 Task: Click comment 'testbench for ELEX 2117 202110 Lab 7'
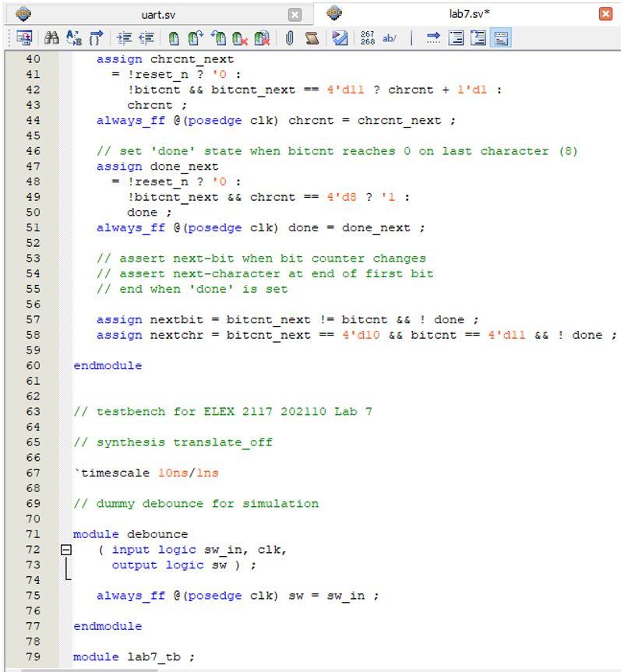(x=223, y=411)
